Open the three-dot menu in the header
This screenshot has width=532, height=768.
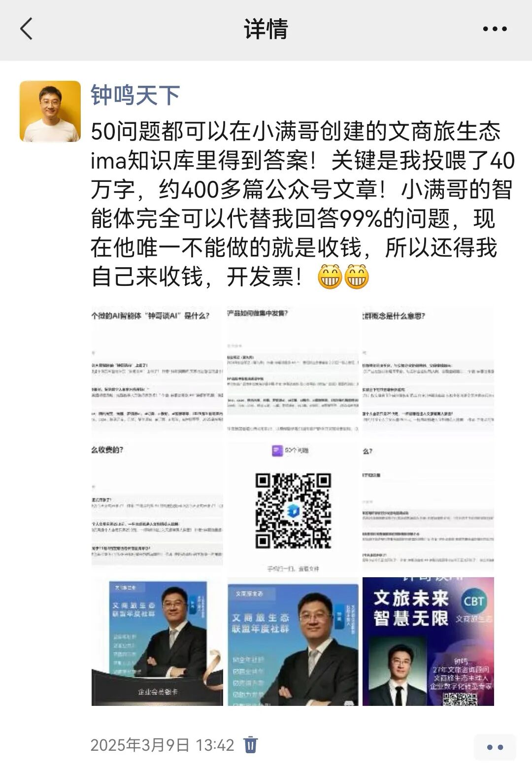(x=495, y=29)
